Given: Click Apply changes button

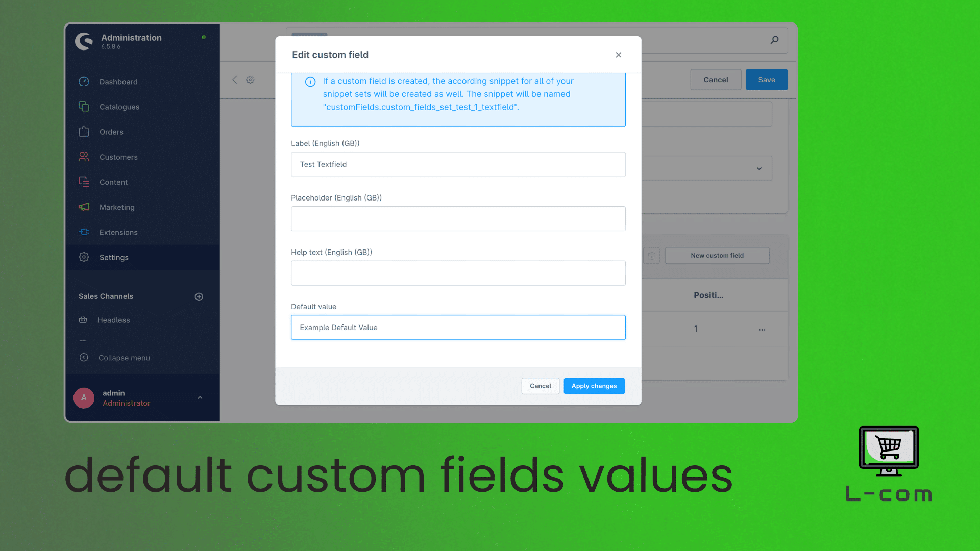Looking at the screenshot, I should [x=594, y=386].
